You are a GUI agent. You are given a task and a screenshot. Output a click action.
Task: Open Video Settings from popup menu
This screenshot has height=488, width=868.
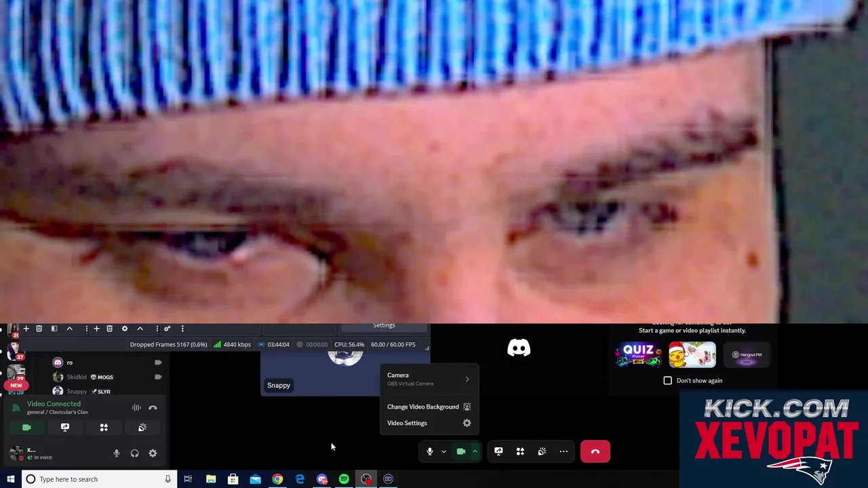[429, 423]
